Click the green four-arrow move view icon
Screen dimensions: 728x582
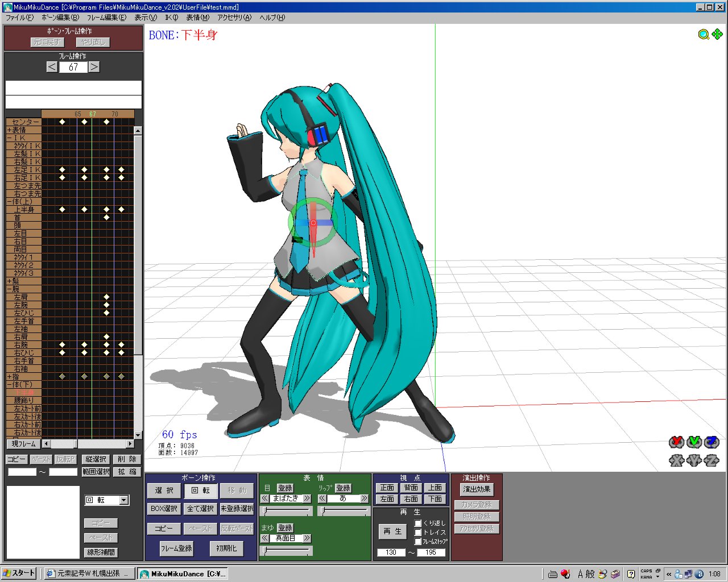(x=717, y=34)
